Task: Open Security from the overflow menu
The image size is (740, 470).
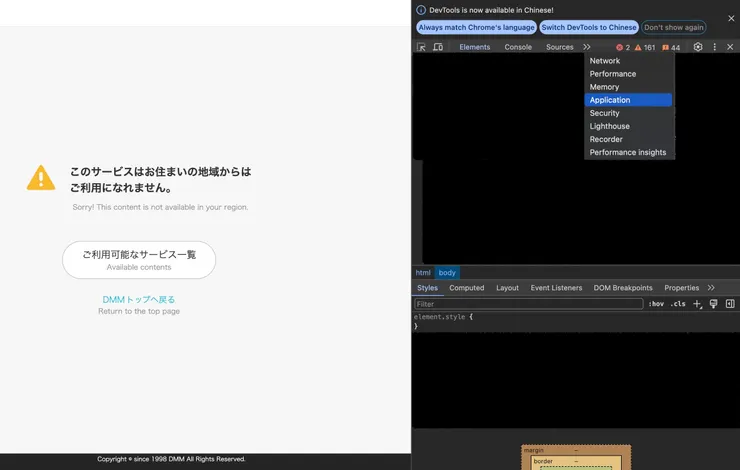Action: click(628, 113)
